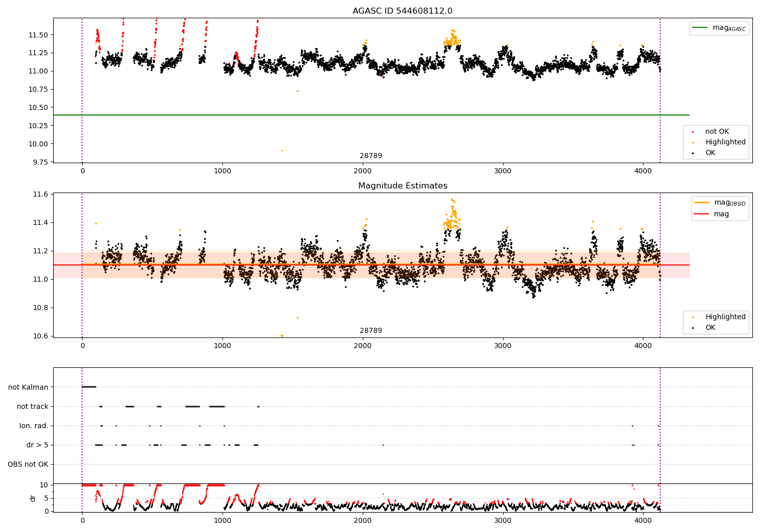
Task: Click the red mean mag line in the middle plot
Action: click(x=371, y=265)
